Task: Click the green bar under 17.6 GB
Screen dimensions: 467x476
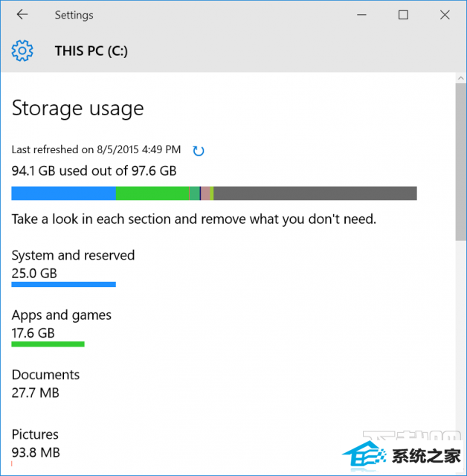Action: 48,344
